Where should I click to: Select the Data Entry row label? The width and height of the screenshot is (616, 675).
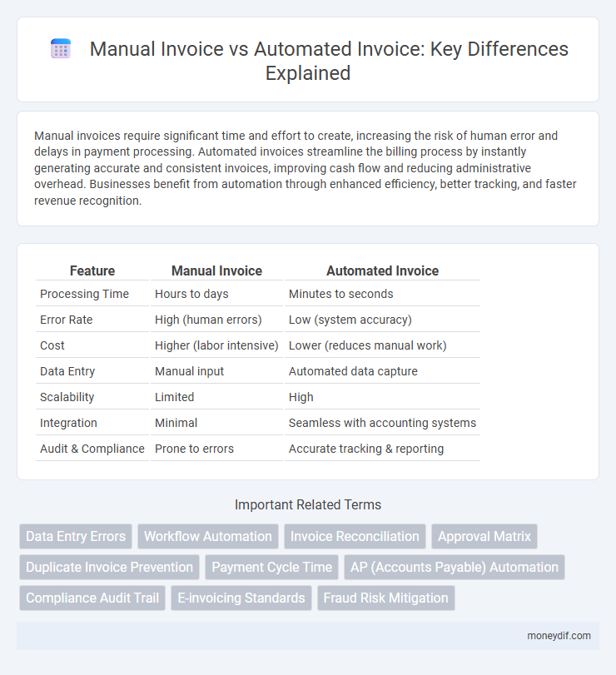tap(92, 371)
